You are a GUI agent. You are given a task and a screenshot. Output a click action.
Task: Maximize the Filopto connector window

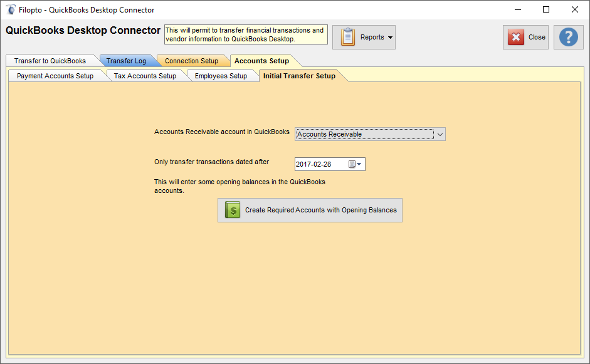pos(546,9)
